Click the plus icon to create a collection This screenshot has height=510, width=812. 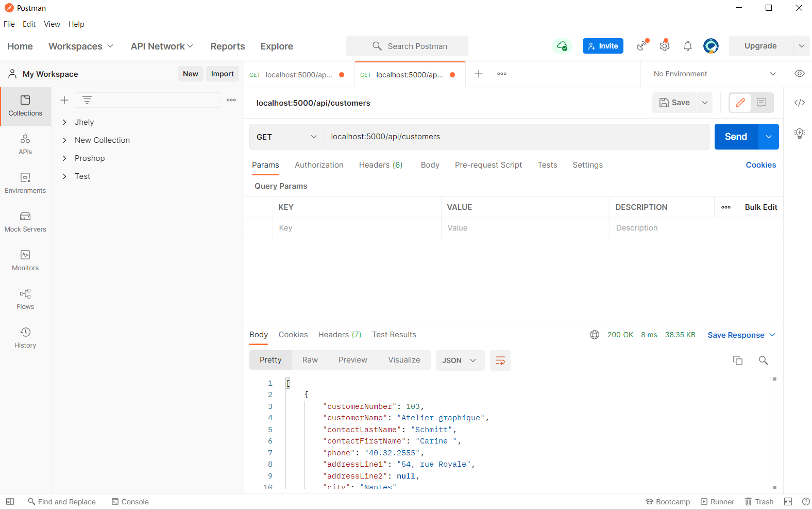pyautogui.click(x=64, y=100)
